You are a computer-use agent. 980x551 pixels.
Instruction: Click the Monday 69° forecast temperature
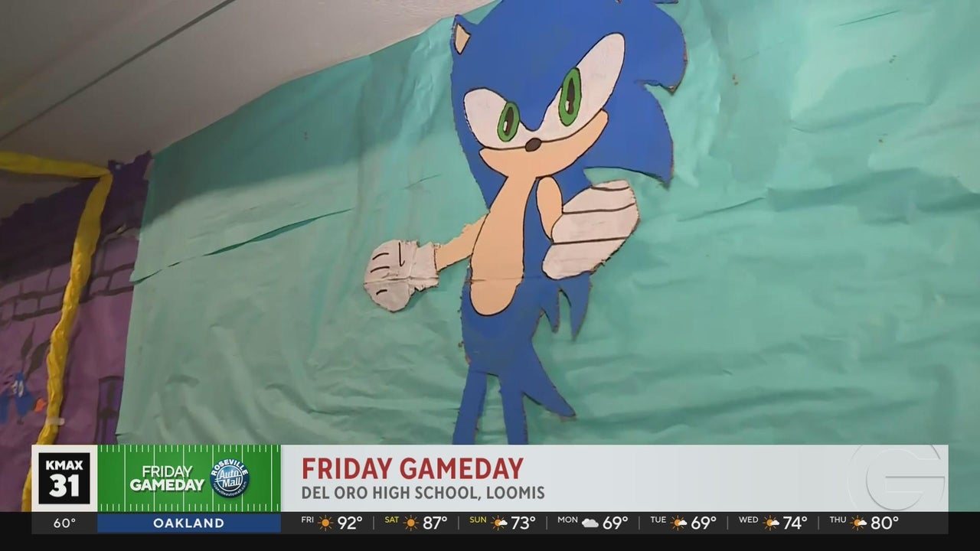pyautogui.click(x=615, y=523)
